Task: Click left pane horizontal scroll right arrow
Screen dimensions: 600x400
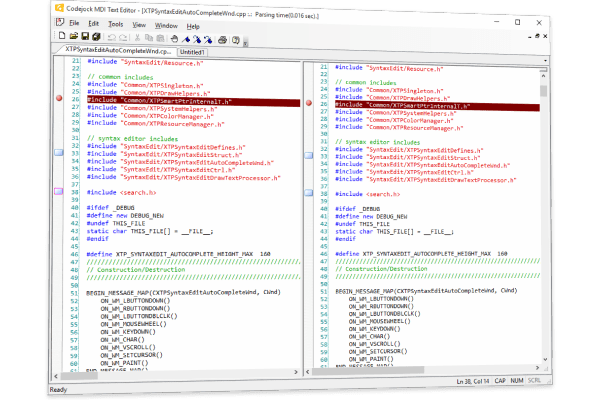Action: coord(296,372)
